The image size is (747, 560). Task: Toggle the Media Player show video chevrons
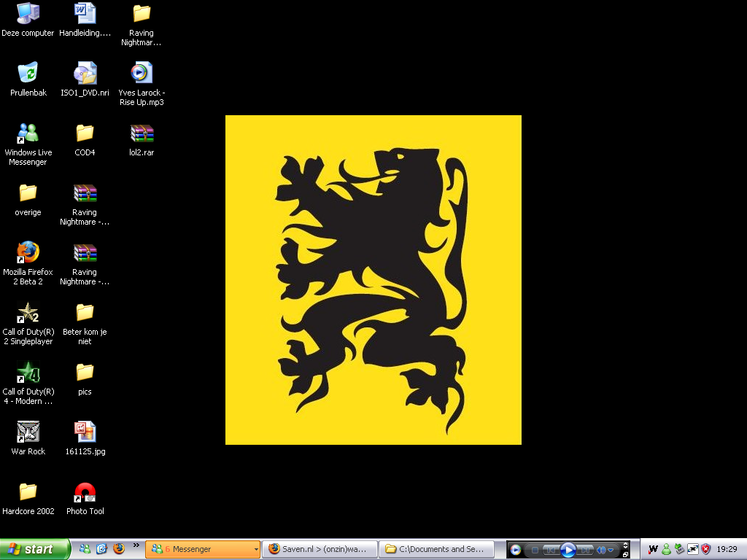coord(625,545)
